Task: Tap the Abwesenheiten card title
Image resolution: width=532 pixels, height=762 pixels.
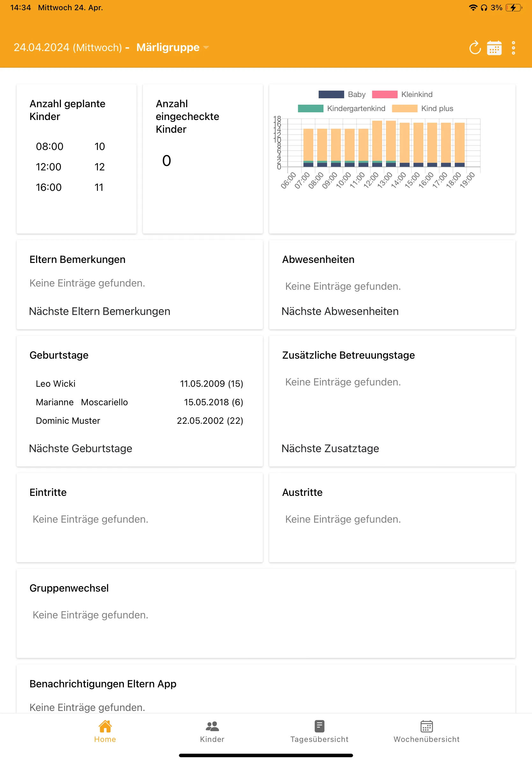Action: (318, 259)
